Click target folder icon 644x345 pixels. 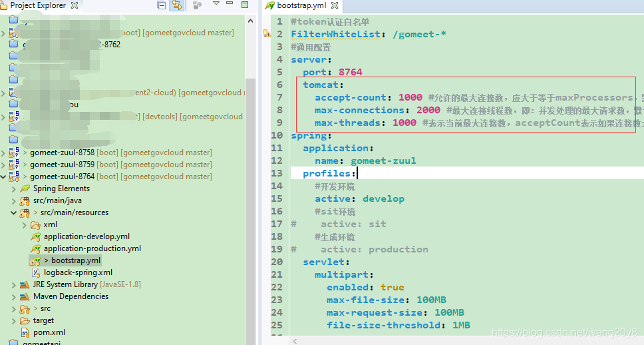point(25,321)
